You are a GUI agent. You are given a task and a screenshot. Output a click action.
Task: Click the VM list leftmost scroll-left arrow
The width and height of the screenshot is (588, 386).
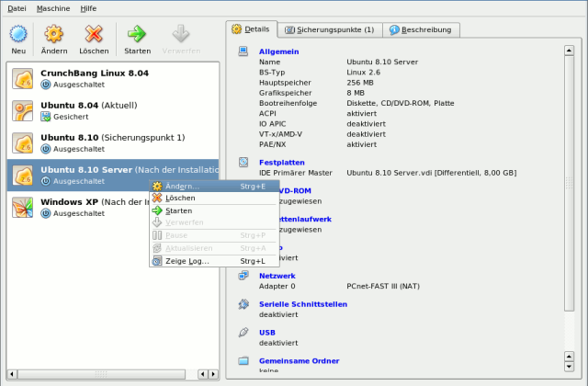click(12, 374)
